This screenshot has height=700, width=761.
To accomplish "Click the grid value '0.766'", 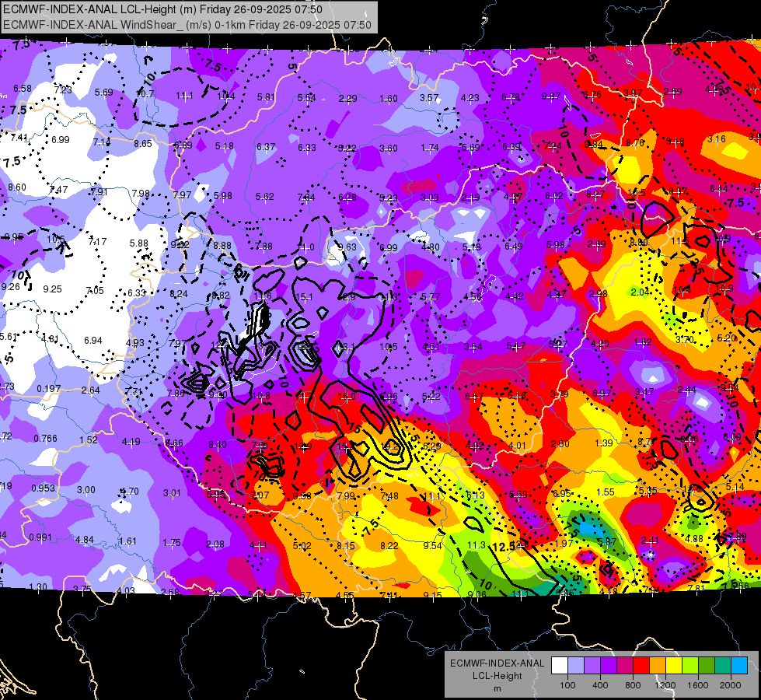I will pos(45,438).
